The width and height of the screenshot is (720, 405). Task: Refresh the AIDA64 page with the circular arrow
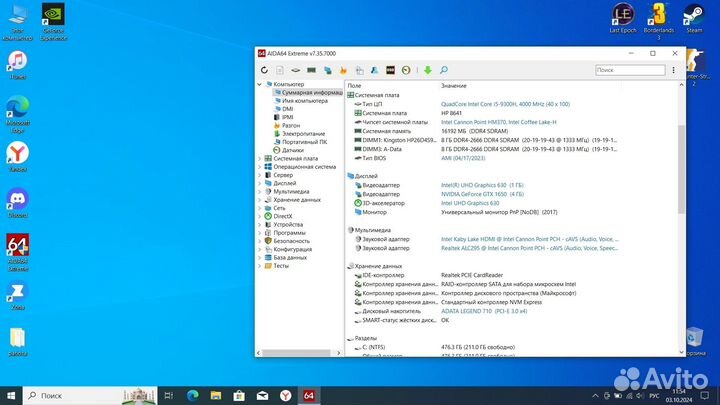click(x=264, y=70)
